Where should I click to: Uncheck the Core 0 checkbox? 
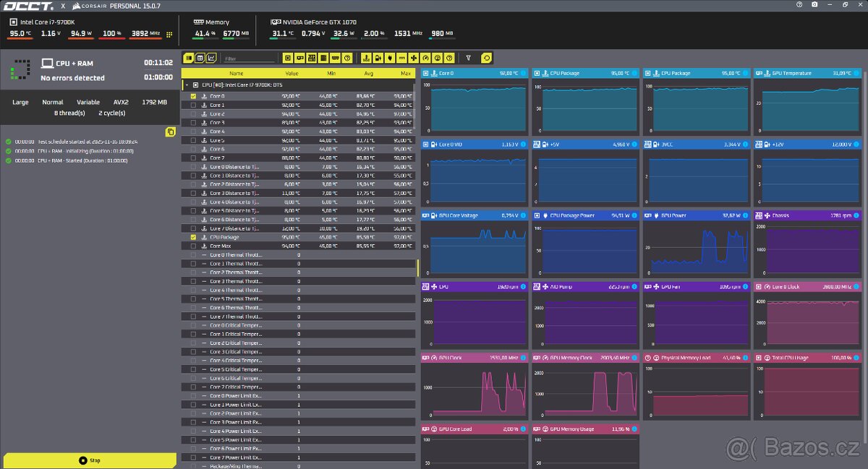click(x=193, y=96)
